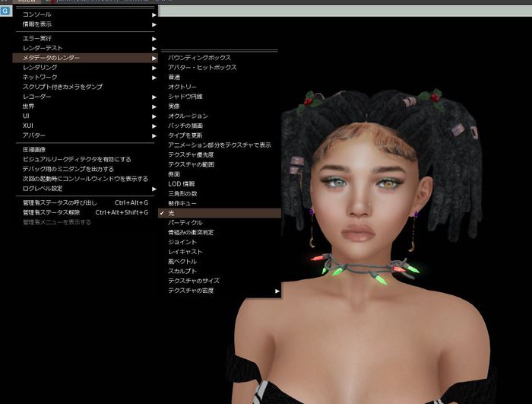Uncheck the checked 光 option
The height and width of the screenshot is (404, 532).
(x=220, y=213)
